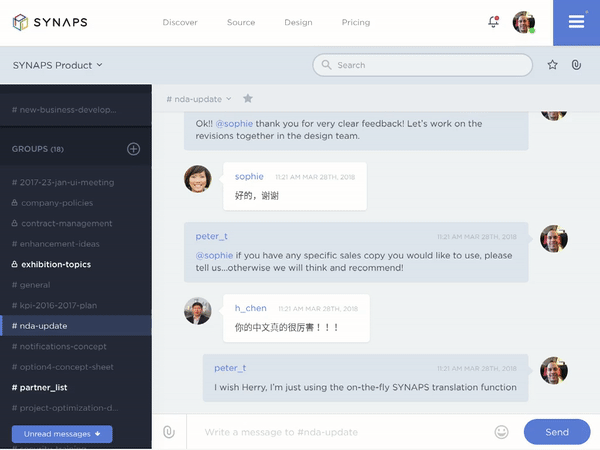Image resolution: width=600 pixels, height=450 pixels.
Task: Click into the Search field
Action: (422, 65)
